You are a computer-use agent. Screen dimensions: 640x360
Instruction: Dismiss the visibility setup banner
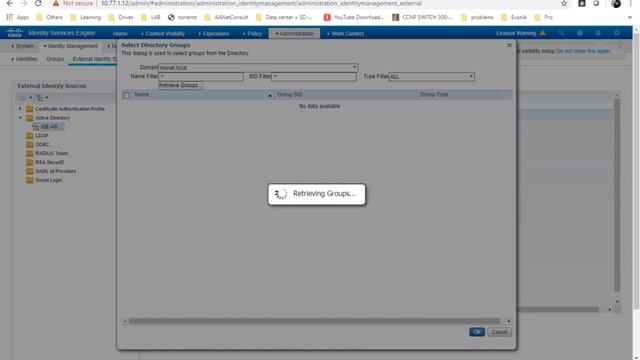click(620, 47)
